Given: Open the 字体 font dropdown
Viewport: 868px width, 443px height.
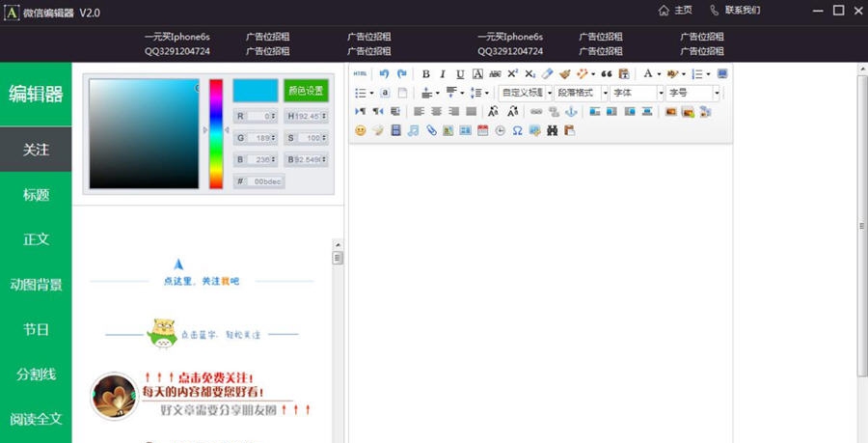Looking at the screenshot, I should tap(637, 93).
